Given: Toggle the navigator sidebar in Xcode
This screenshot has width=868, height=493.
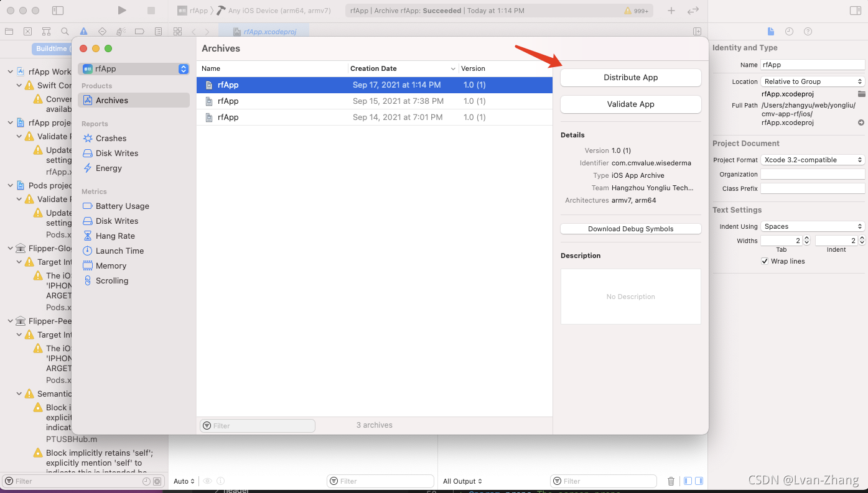Looking at the screenshot, I should coord(58,11).
